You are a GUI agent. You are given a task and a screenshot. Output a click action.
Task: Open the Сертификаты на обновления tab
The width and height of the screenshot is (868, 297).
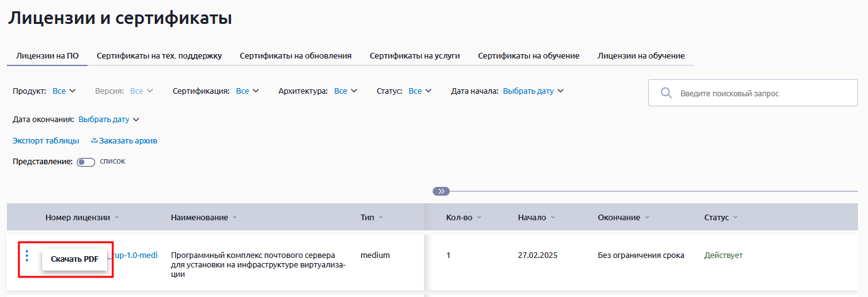(x=295, y=56)
